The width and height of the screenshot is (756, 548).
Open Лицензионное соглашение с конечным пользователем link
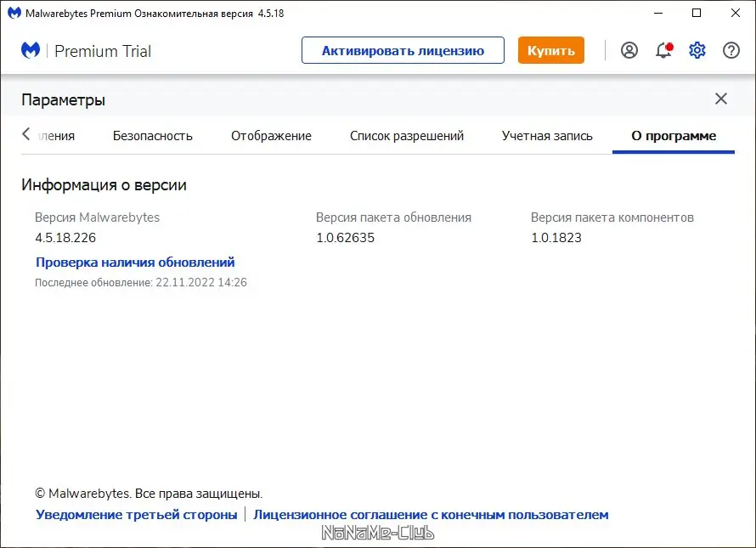[x=431, y=515]
